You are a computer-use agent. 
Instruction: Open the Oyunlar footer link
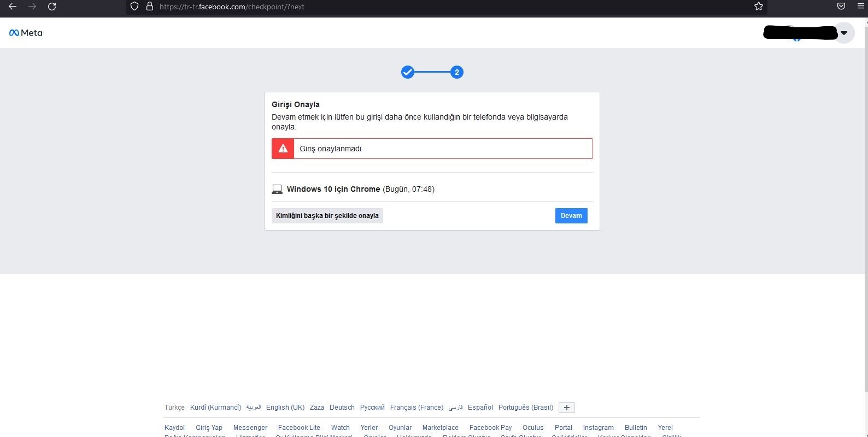coord(400,428)
